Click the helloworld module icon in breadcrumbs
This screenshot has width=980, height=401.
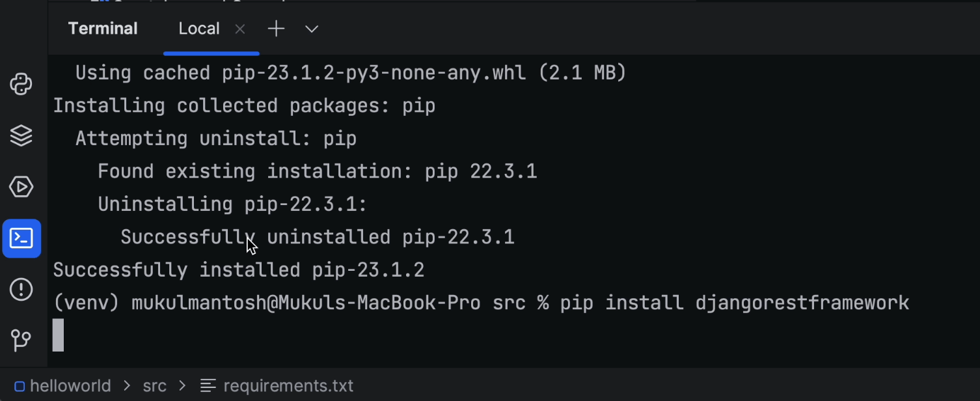(x=20, y=386)
